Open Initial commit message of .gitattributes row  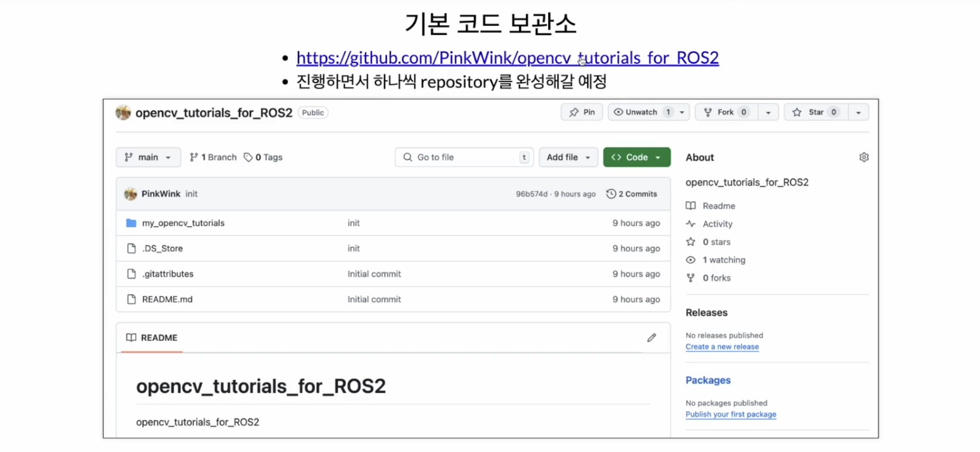coord(374,274)
